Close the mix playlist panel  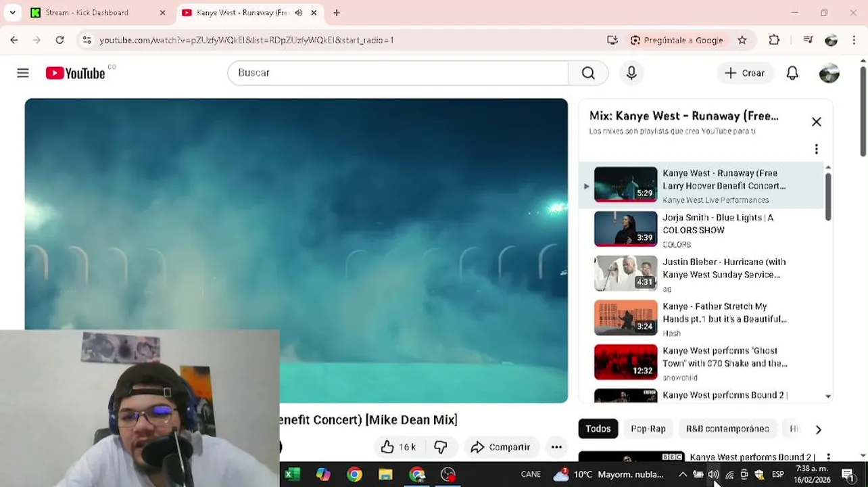pyautogui.click(x=817, y=122)
